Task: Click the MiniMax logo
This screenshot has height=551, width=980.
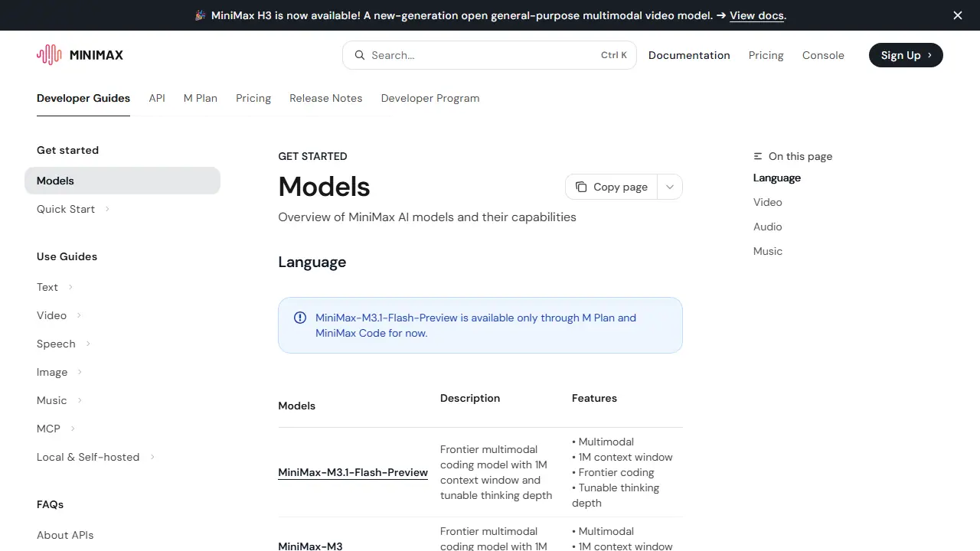Action: 80,55
